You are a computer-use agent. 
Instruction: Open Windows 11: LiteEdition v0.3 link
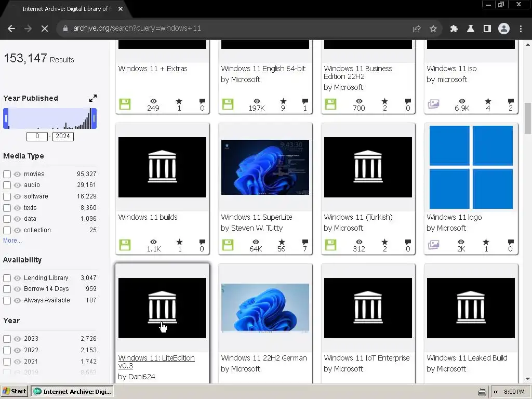tap(156, 362)
